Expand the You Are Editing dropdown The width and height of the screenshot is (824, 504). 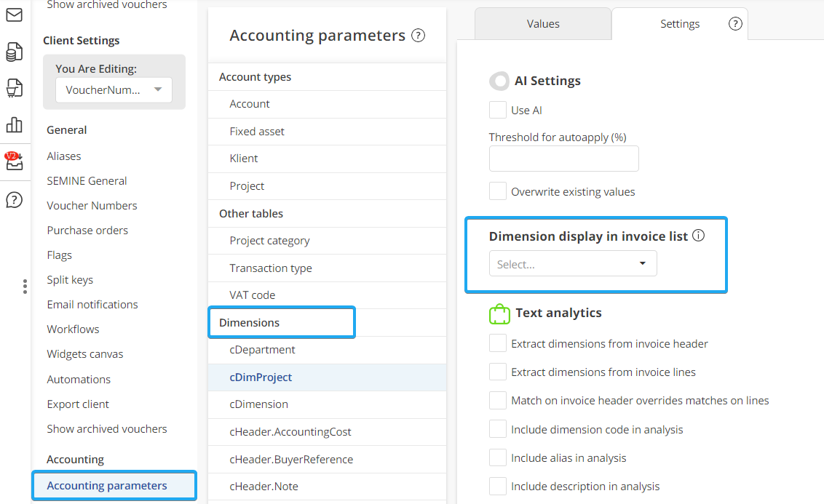(x=114, y=90)
